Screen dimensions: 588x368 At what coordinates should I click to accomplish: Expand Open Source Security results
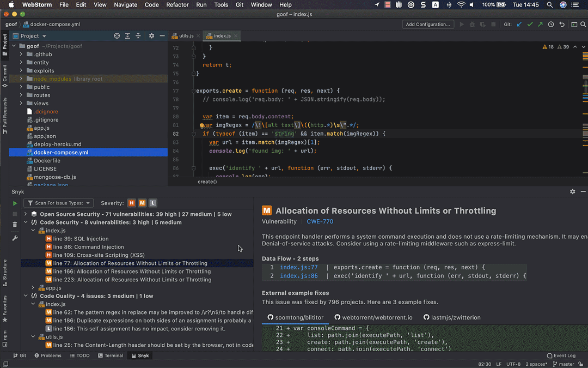click(26, 214)
